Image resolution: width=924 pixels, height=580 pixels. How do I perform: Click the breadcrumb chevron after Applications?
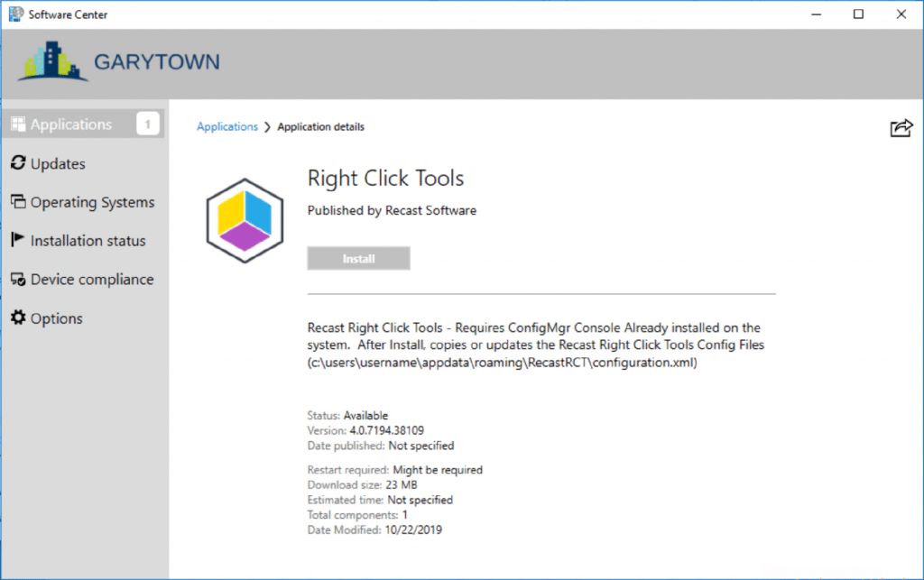267,127
